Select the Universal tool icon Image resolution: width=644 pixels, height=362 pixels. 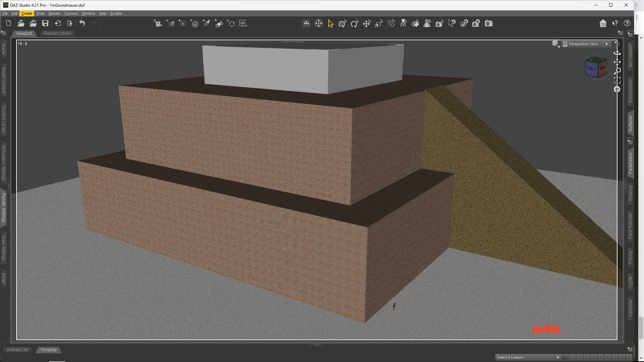pos(342,23)
